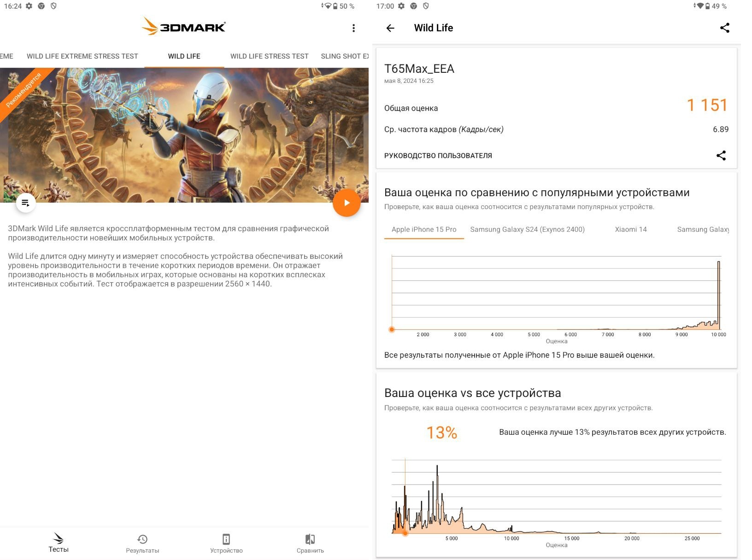Click the 13% percentile value
This screenshot has width=752, height=560.
(441, 432)
